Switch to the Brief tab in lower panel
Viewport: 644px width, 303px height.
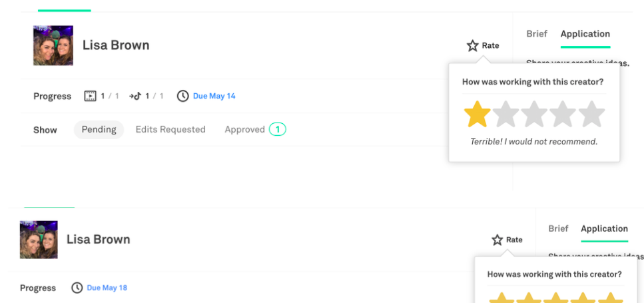pos(558,228)
